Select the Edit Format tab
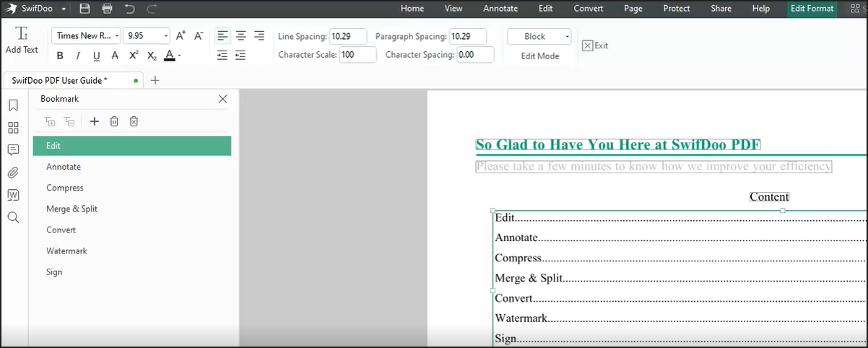 point(812,9)
